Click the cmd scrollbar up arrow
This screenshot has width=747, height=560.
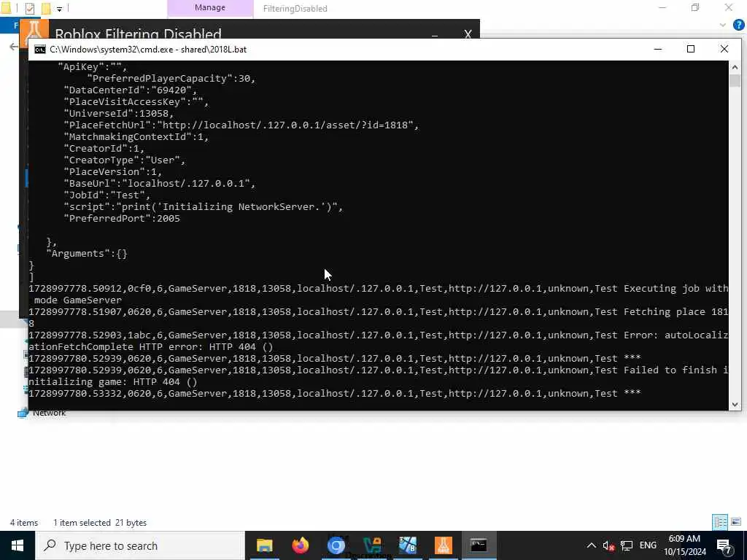pyautogui.click(x=735, y=67)
